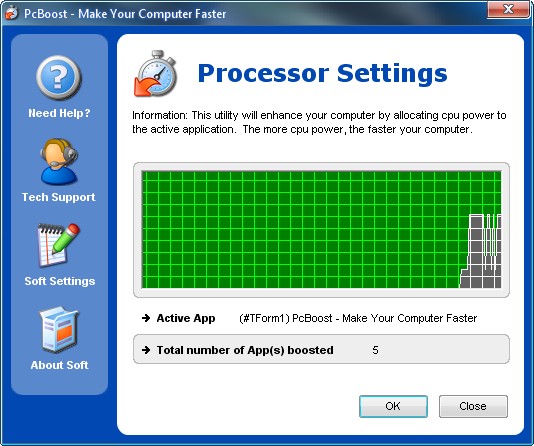Screen dimensions: 534x446
Task: Open the Soft Settings text label
Action: [60, 281]
